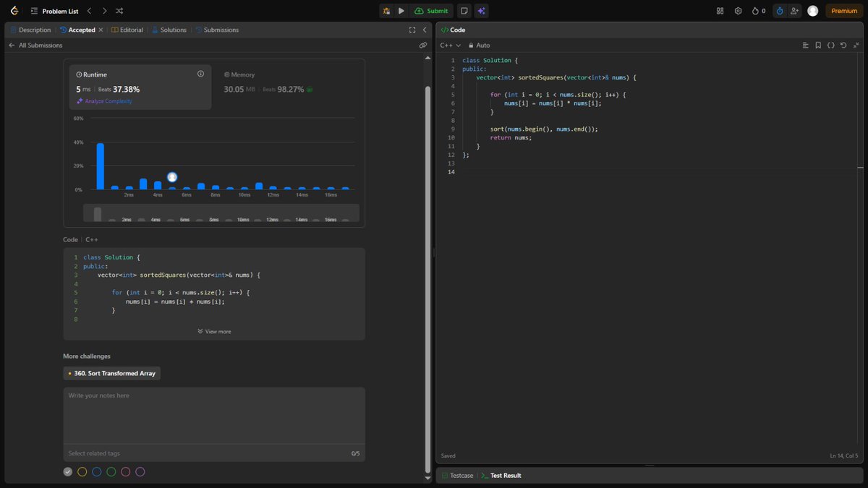868x488 pixels.
Task: Click the 'Saved' status text
Action: pos(448,455)
